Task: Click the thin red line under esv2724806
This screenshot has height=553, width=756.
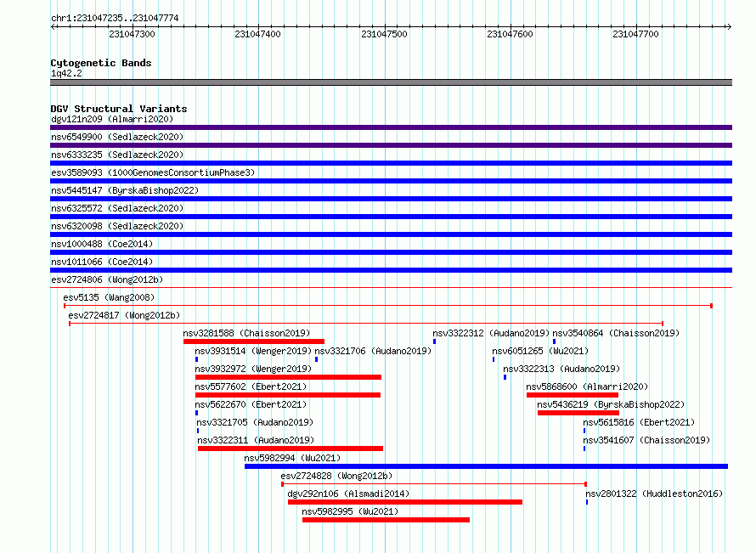Action: pos(391,288)
